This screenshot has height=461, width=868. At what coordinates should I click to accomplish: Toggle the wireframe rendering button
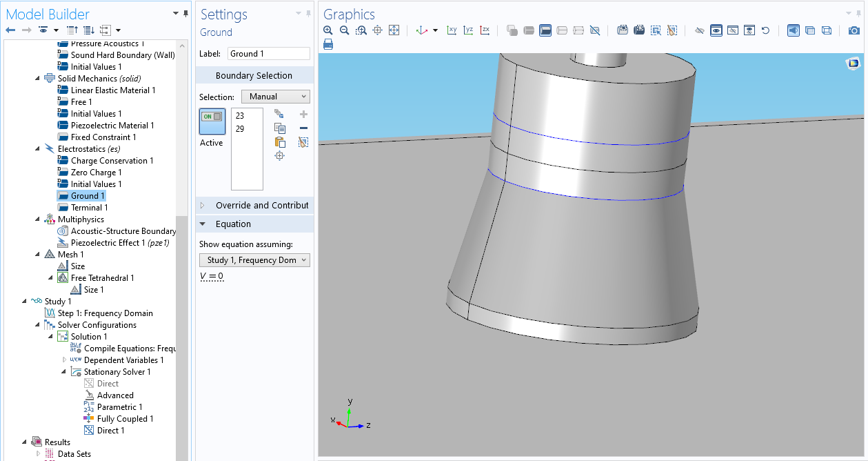(x=827, y=30)
